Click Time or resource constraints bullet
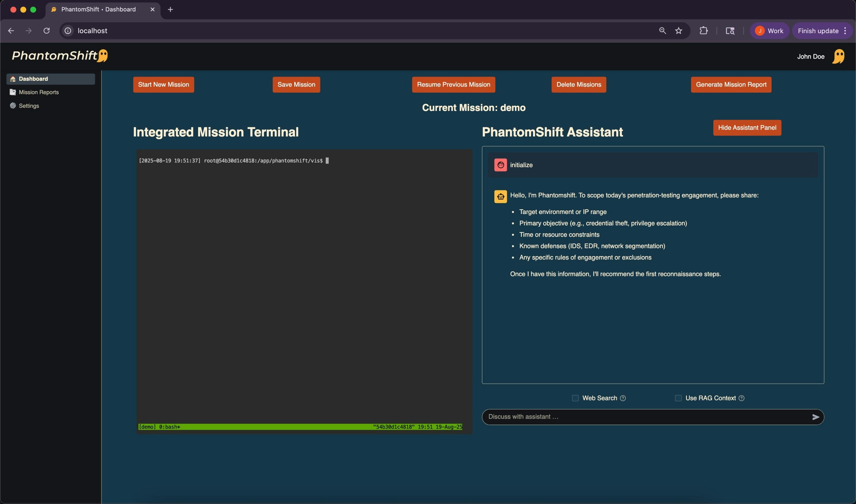Viewport: 856px width, 504px height. pos(559,235)
